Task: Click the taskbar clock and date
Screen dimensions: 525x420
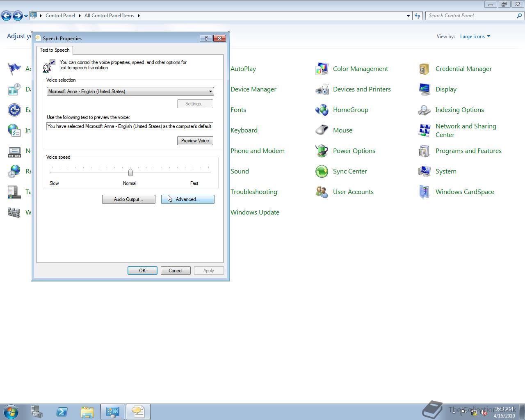Action: (504, 412)
